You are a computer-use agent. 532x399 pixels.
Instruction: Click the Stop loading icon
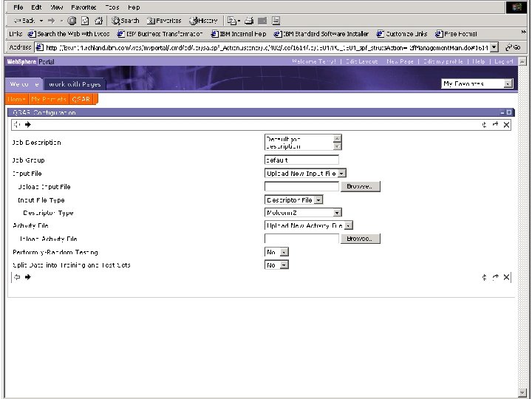coord(72,21)
